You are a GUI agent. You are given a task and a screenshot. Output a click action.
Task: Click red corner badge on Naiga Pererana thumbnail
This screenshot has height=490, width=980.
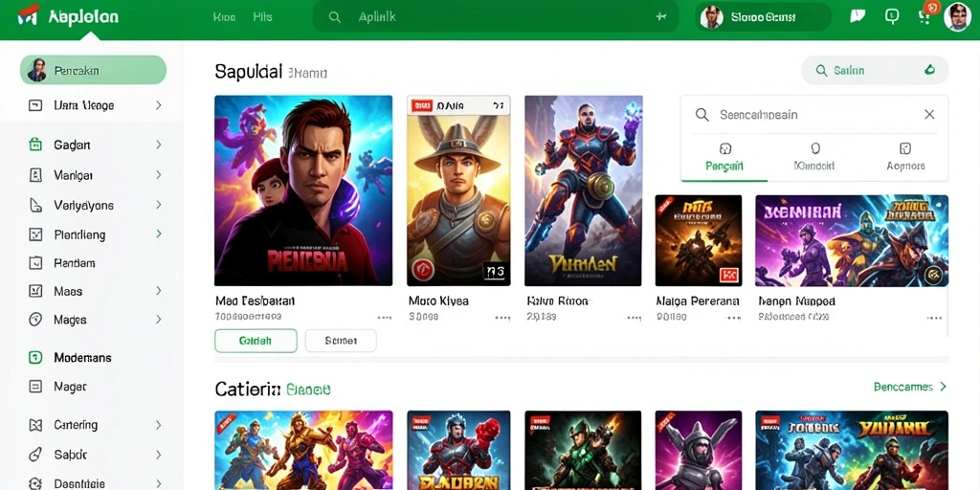(665, 203)
